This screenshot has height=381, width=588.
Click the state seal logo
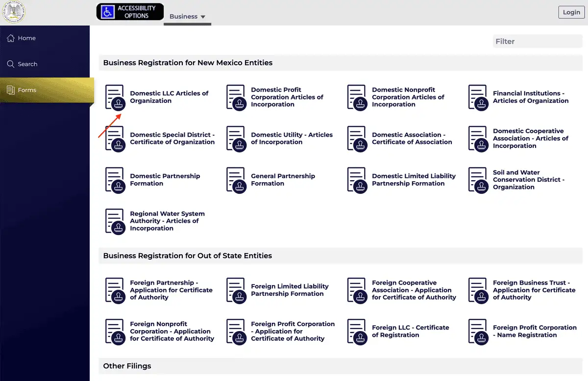click(14, 12)
